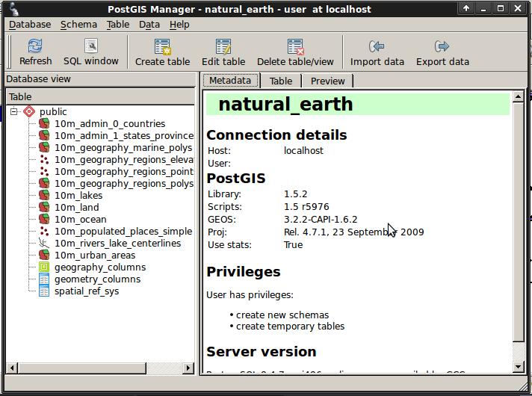This screenshot has width=532, height=396.
Task: Select the spatial_ref_sys table name
Action: pos(87,291)
